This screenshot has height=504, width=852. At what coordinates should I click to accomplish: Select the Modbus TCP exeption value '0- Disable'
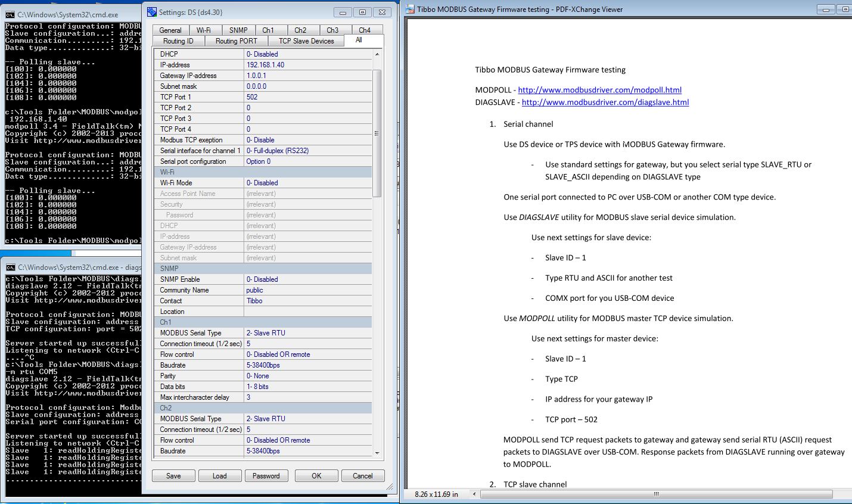(x=260, y=140)
